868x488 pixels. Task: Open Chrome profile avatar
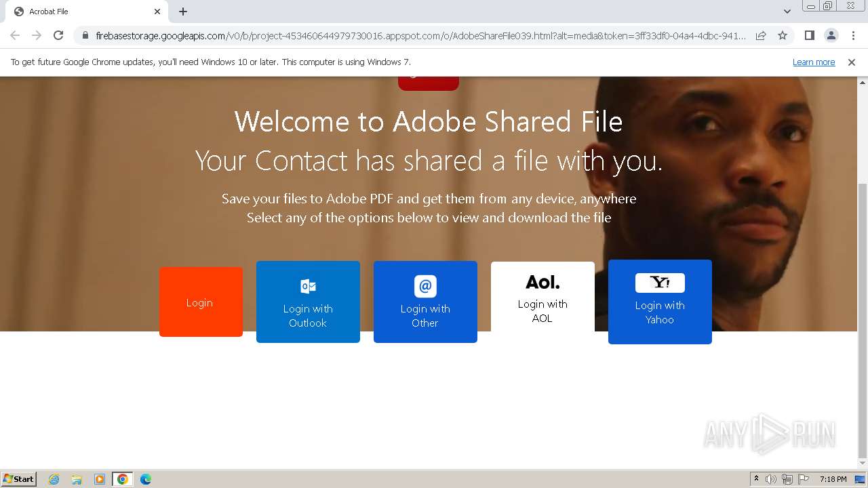(831, 35)
